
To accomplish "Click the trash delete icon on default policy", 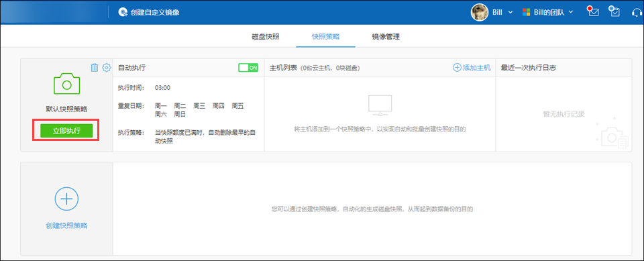I will pyautogui.click(x=95, y=68).
